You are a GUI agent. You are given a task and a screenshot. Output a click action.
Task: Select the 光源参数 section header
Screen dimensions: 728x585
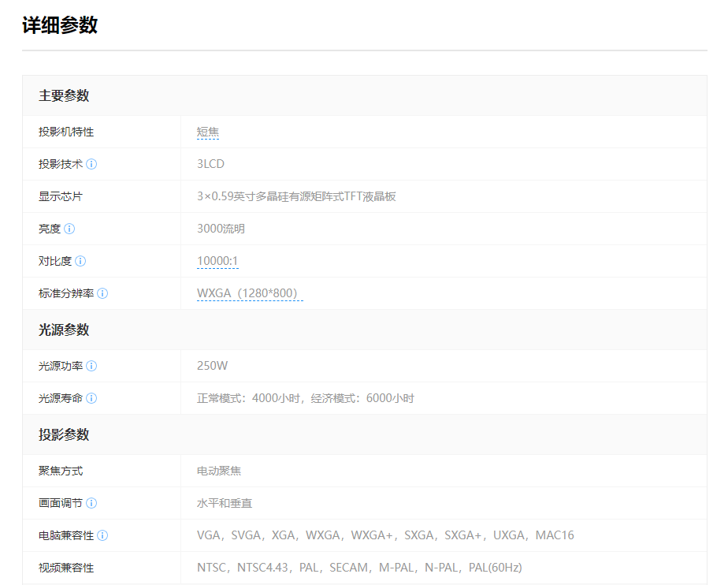pyautogui.click(x=64, y=330)
